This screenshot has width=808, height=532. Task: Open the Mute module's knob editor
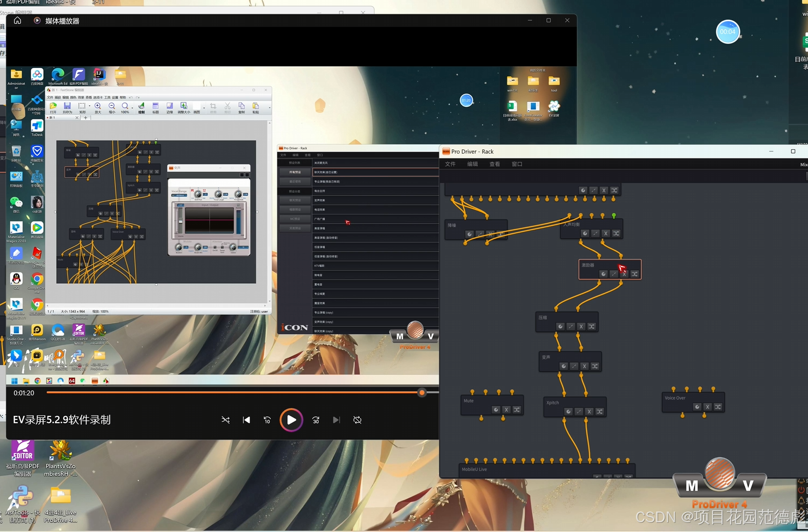tap(496, 410)
